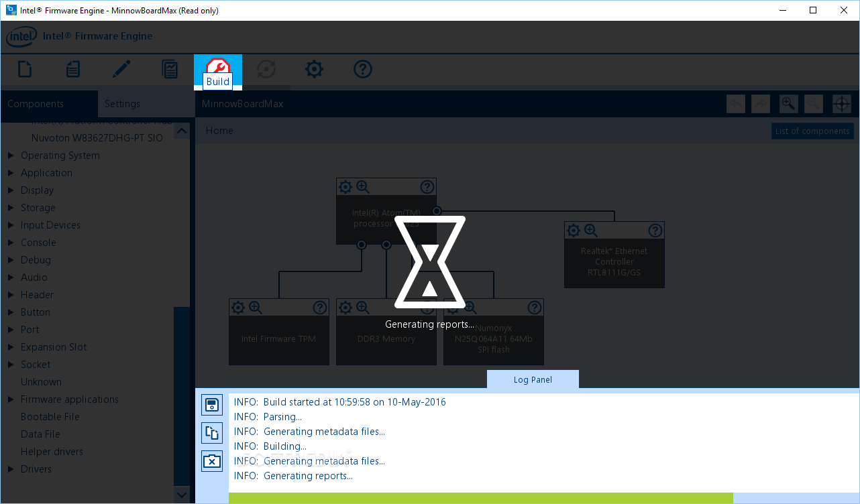
Task: Switch to the Settings tab
Action: [x=146, y=104]
